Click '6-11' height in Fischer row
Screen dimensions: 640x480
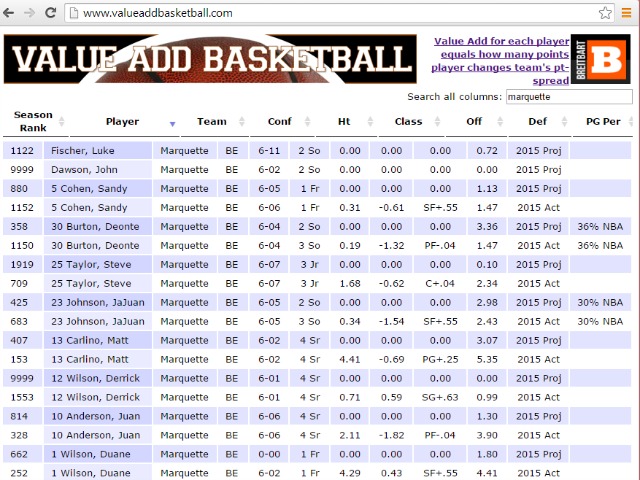[269, 151]
